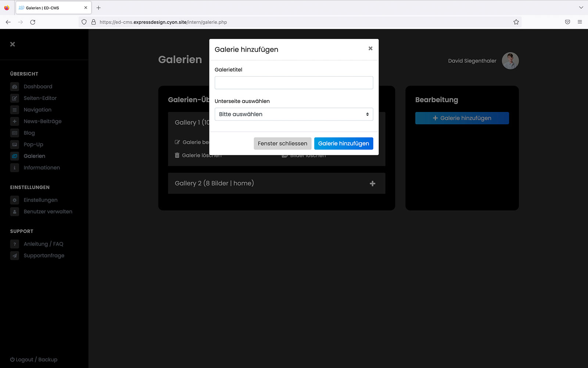The width and height of the screenshot is (588, 368).
Task: Open the Firefox application menu
Action: pyautogui.click(x=580, y=22)
